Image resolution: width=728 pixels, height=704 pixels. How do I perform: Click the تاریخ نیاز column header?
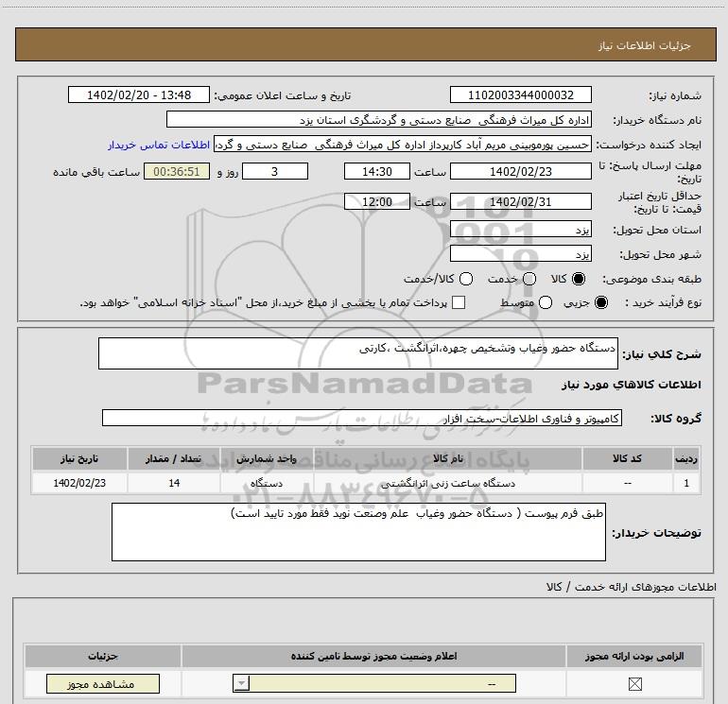(79, 458)
